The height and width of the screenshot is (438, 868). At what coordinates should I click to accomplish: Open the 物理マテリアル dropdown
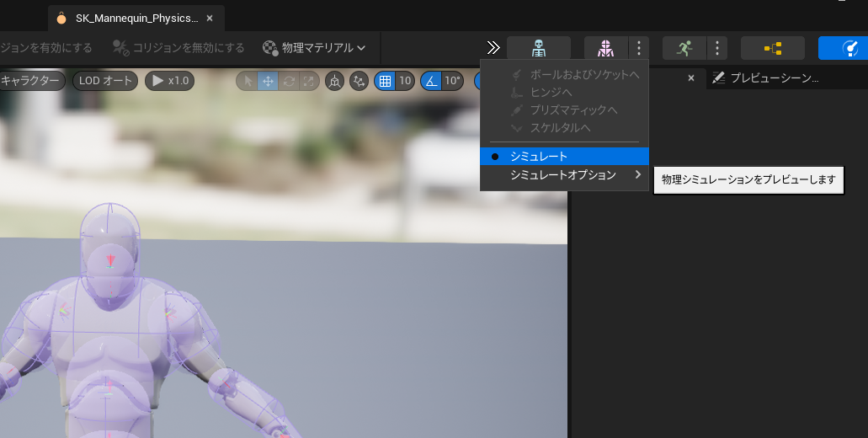point(314,48)
